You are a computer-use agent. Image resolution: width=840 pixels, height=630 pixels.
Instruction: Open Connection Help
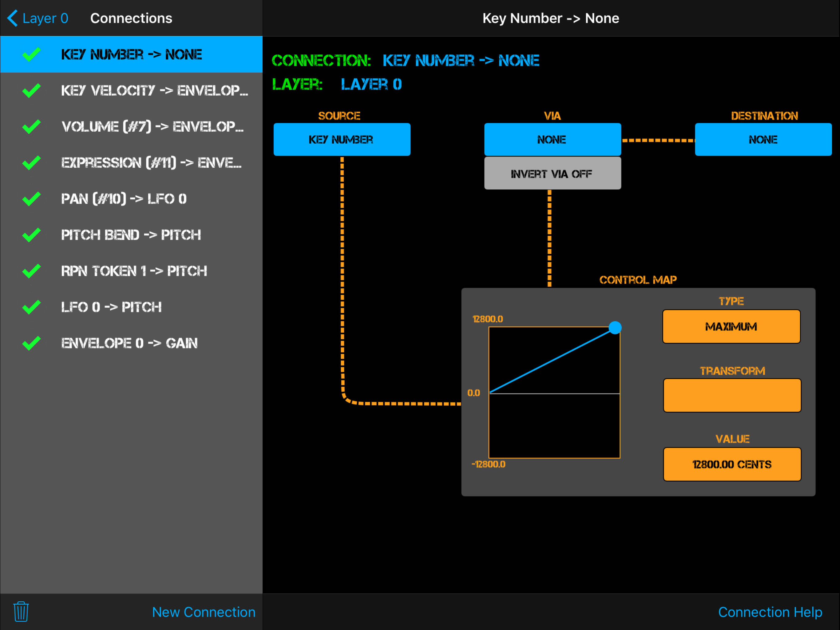tap(770, 612)
